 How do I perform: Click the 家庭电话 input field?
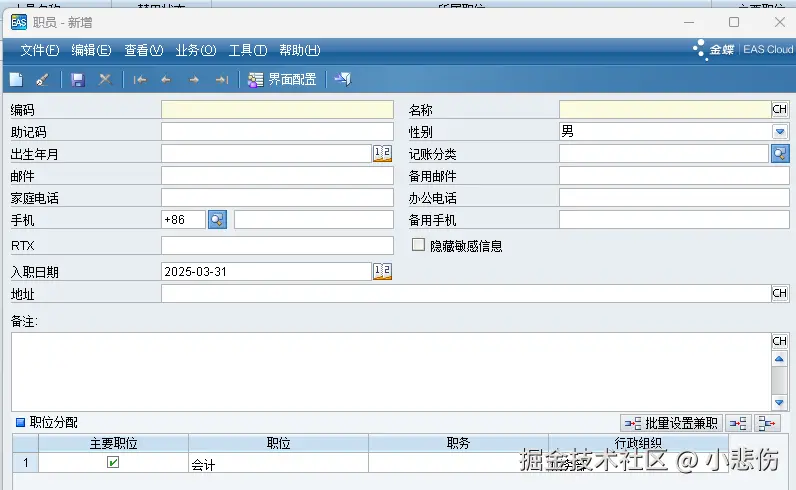[x=277, y=198]
